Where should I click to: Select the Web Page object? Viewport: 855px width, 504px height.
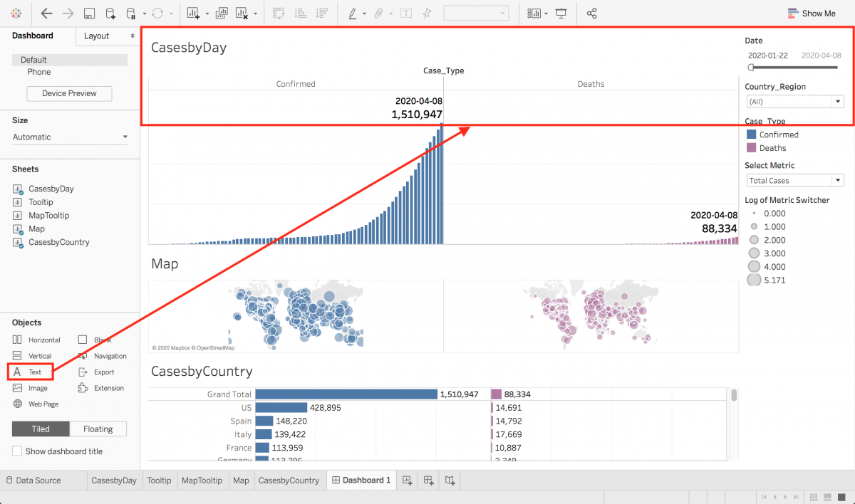pyautogui.click(x=43, y=404)
